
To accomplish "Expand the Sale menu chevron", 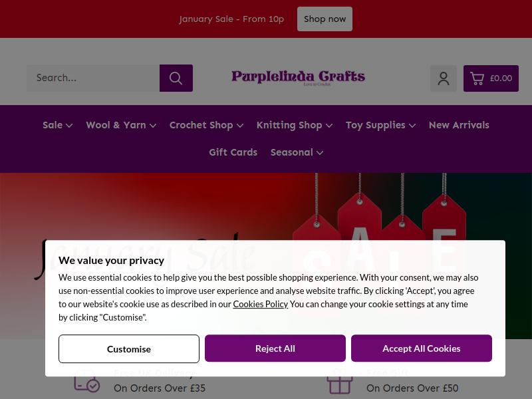I will pos(69,126).
